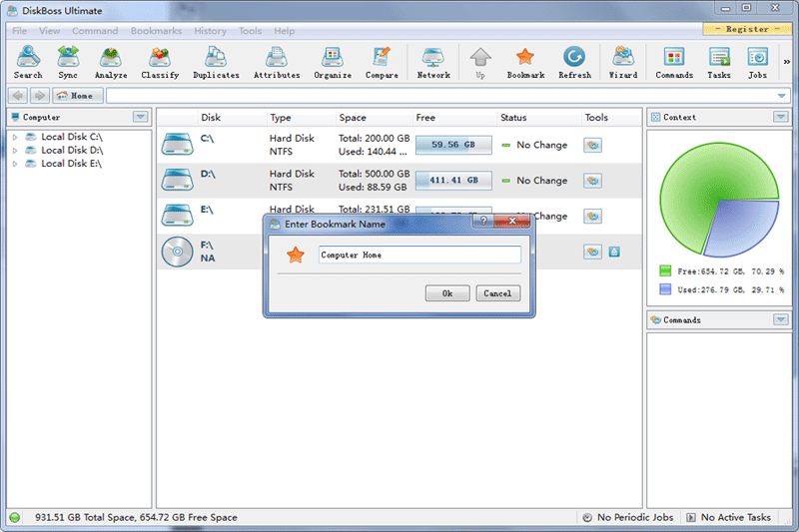799x532 pixels.
Task: Open the Wizard tool
Action: [623, 62]
